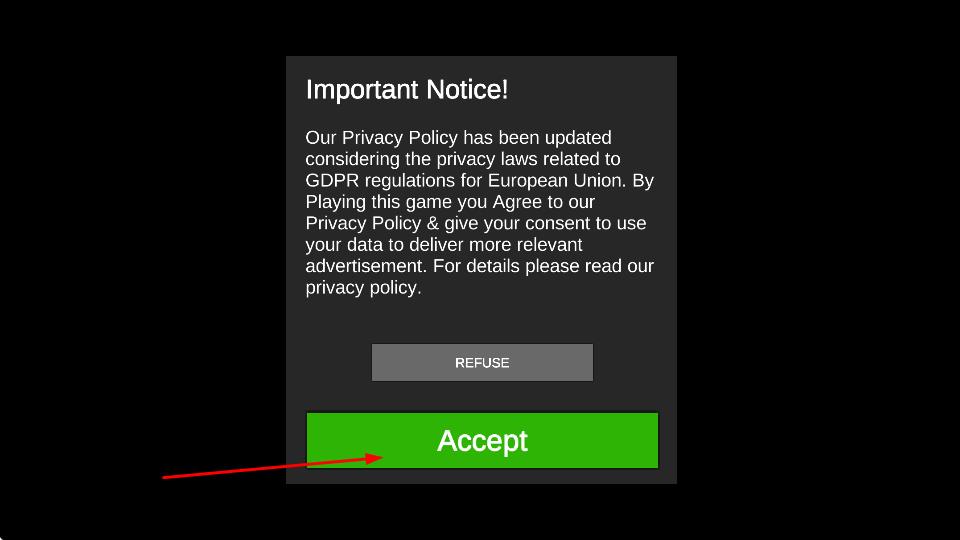This screenshot has width=960, height=540.
Task: Click the dark gap between REFUSE and Accept
Action: point(482,397)
